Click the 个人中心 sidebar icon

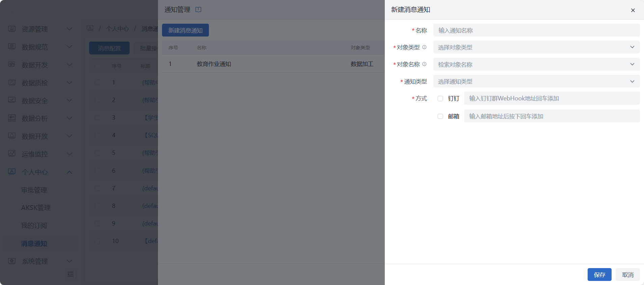(x=12, y=172)
